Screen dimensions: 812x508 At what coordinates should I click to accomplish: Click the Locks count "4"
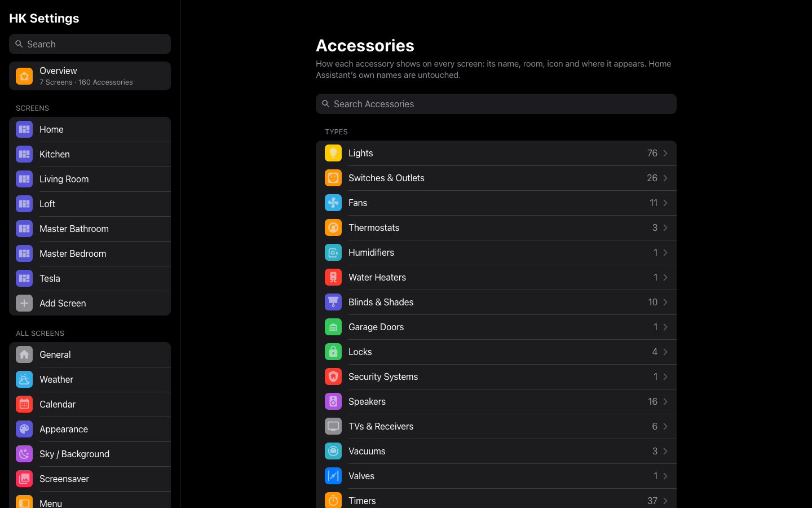tap(655, 352)
